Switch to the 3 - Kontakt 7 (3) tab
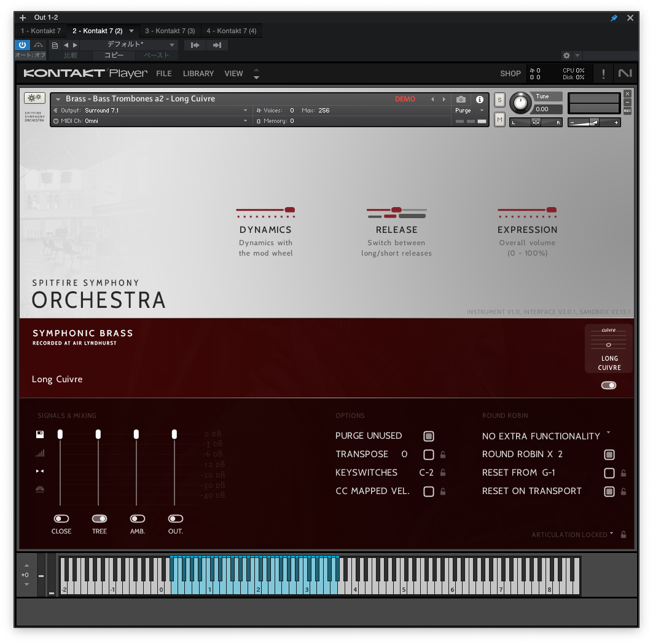 point(170,31)
